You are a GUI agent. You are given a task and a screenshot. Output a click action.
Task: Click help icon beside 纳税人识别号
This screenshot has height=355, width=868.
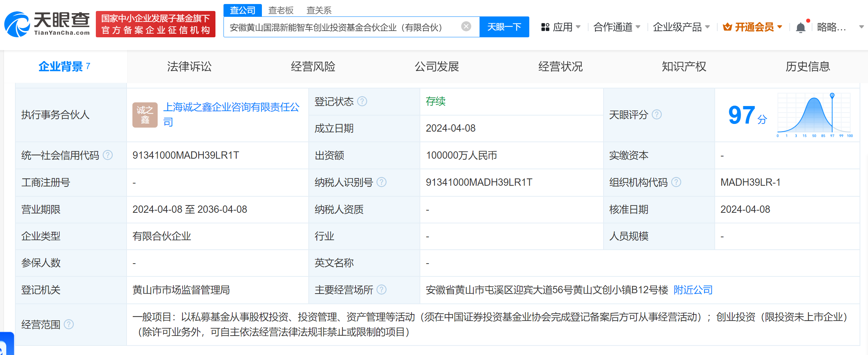pos(381,182)
